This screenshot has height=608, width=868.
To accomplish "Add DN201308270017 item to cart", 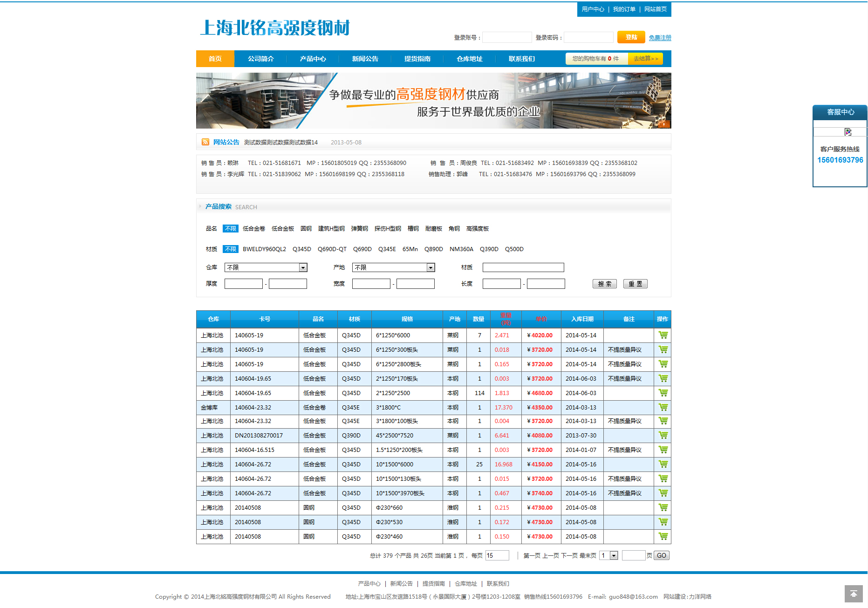I will 663,435.
